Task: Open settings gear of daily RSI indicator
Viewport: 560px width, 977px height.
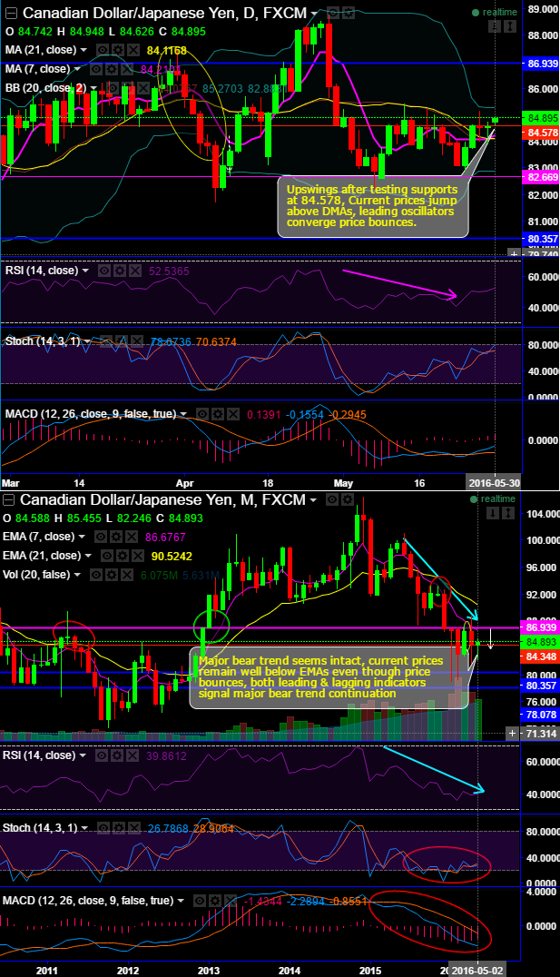Action: pyautogui.click(x=119, y=271)
